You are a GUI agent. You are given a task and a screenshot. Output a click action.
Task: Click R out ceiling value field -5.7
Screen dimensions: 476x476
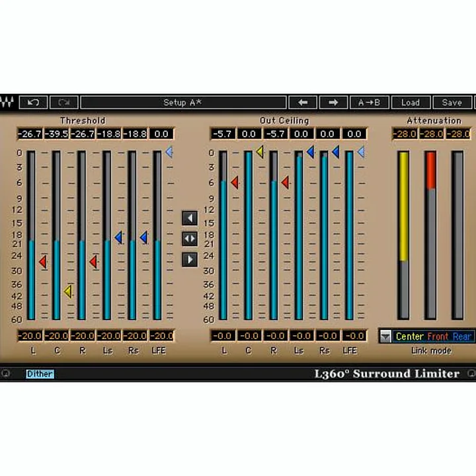pos(275,134)
